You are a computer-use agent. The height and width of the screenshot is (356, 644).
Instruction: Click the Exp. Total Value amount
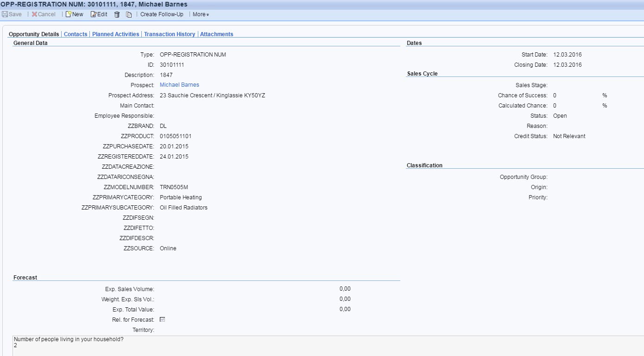pos(345,309)
